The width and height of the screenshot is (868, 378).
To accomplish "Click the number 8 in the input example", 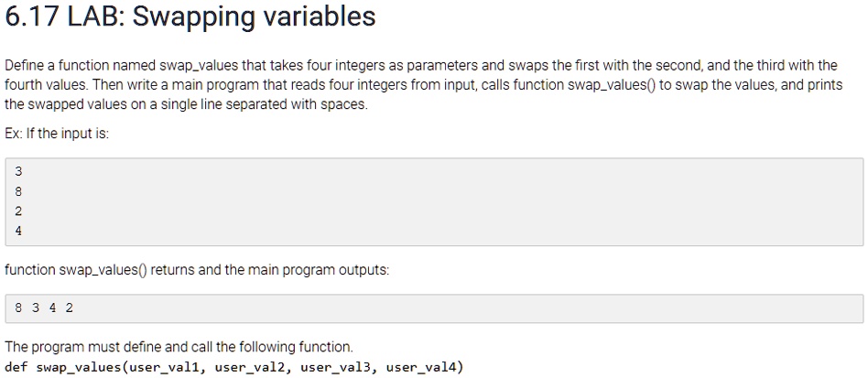I will click(x=19, y=192).
